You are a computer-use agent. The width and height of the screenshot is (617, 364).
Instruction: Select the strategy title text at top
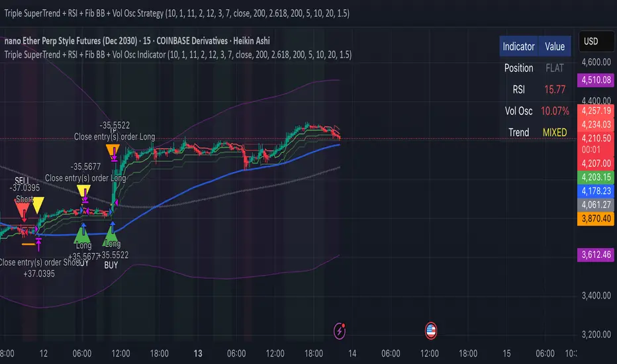(177, 13)
